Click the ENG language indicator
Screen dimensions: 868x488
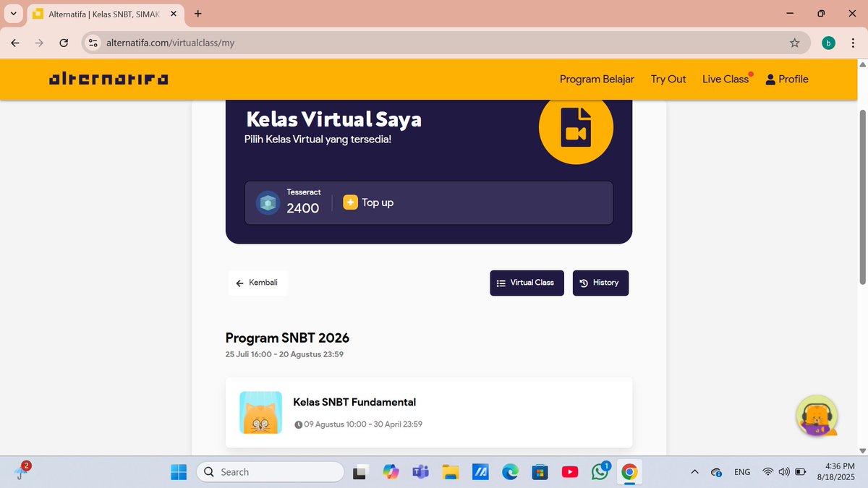(x=742, y=472)
